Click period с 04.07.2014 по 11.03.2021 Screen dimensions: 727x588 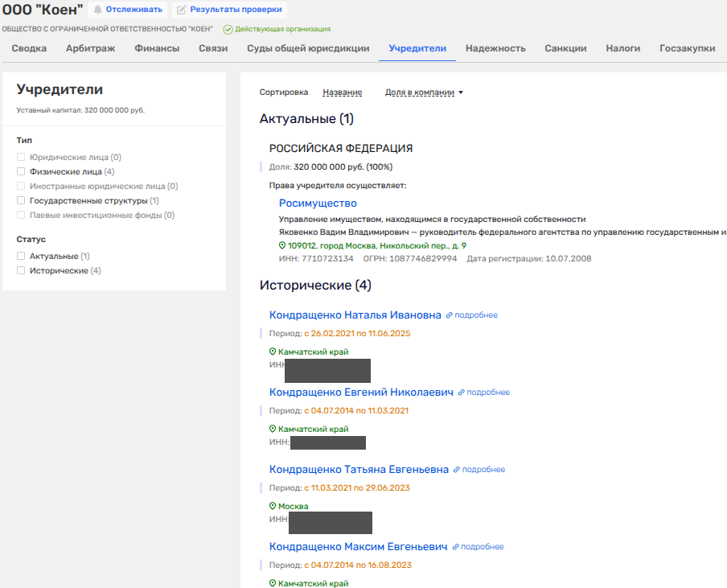pos(356,411)
